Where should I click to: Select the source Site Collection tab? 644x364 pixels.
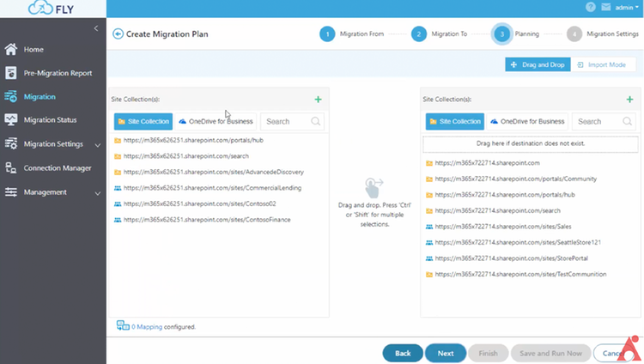[143, 122]
